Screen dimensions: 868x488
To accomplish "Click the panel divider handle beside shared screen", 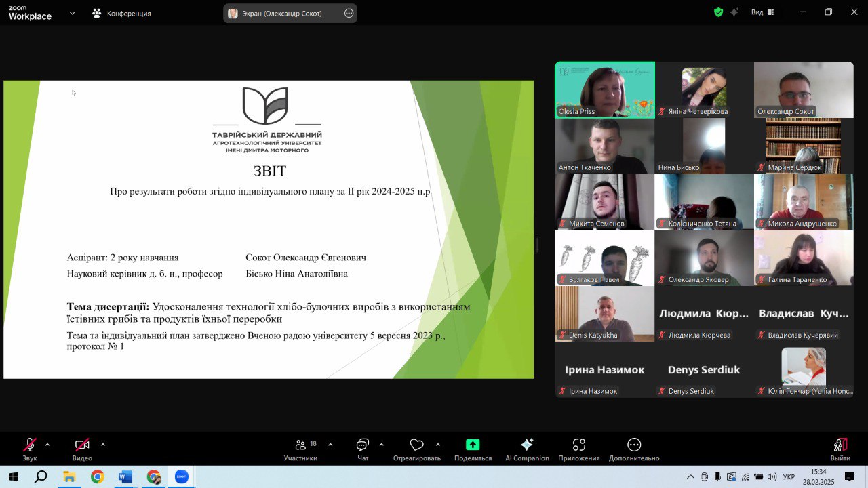I will [537, 245].
